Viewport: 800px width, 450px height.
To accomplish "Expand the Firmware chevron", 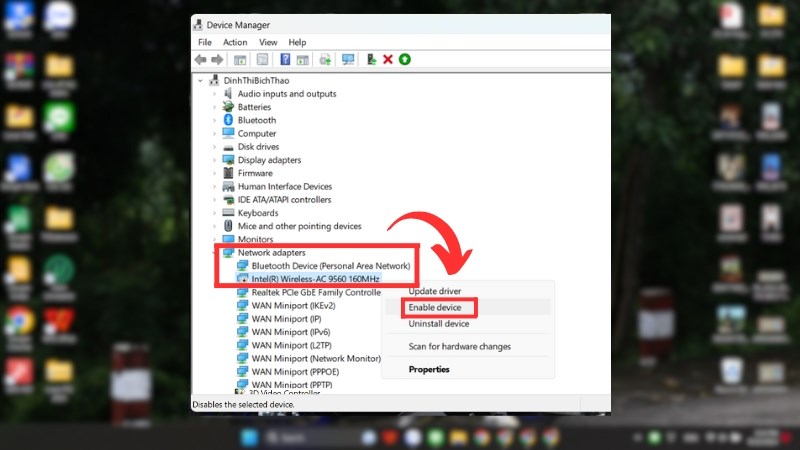I will (x=214, y=173).
